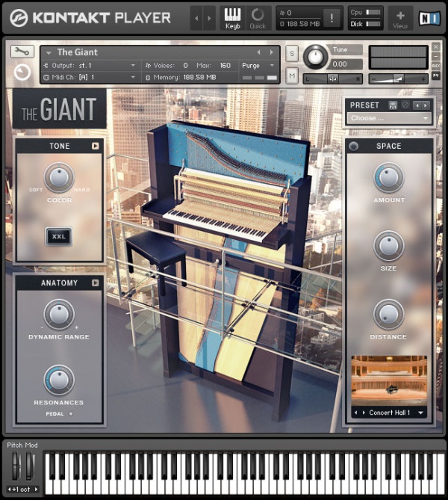Enable the Space reverb power button
The height and width of the screenshot is (500, 448).
click(x=353, y=146)
